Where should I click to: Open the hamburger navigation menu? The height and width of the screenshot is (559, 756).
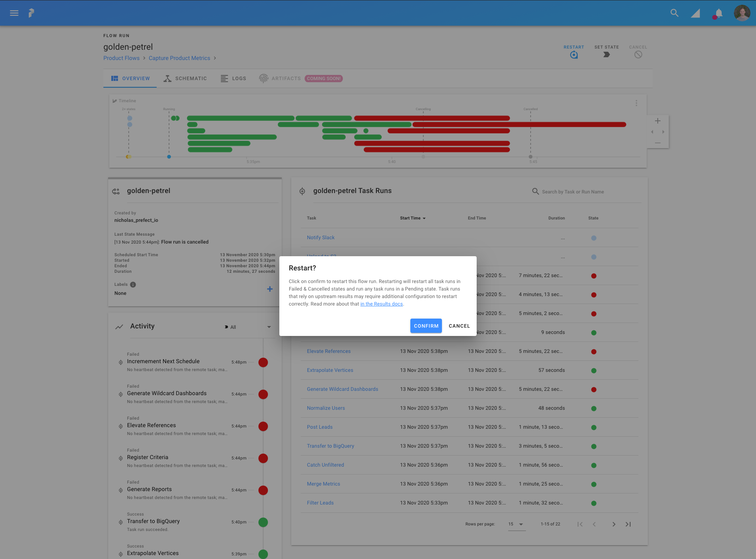click(14, 13)
